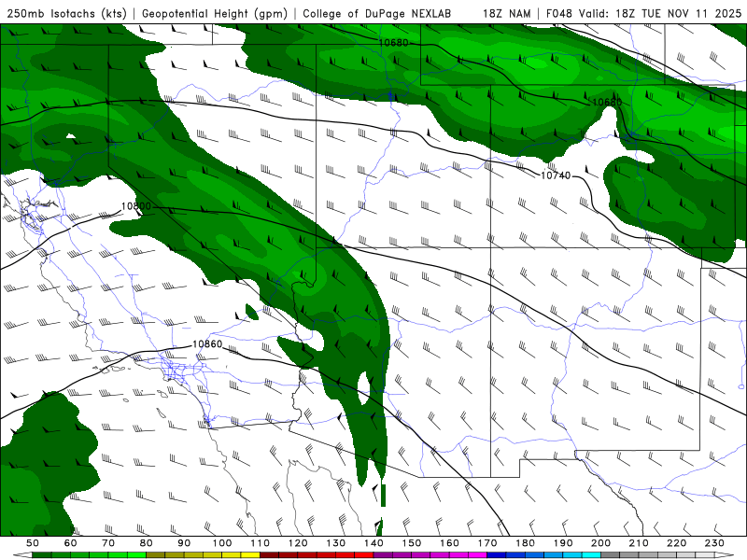Click the 130 value on the color scale
Screen dimensions: 747x560
point(336,543)
